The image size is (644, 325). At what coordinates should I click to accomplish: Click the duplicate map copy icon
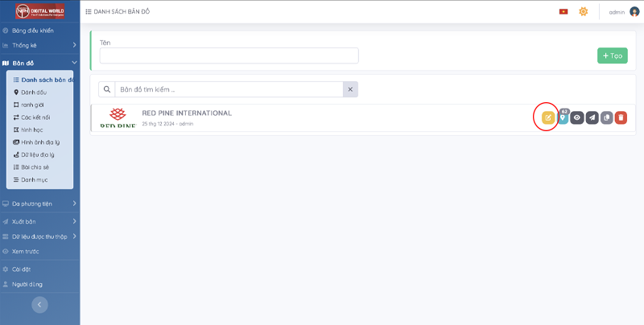click(x=606, y=118)
